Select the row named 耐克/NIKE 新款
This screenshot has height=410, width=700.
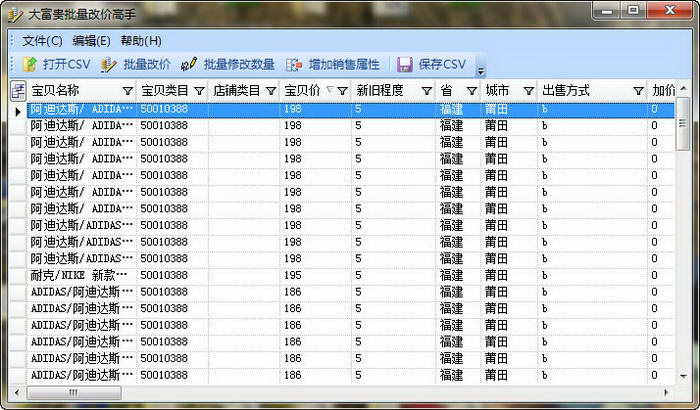pyautogui.click(x=342, y=276)
